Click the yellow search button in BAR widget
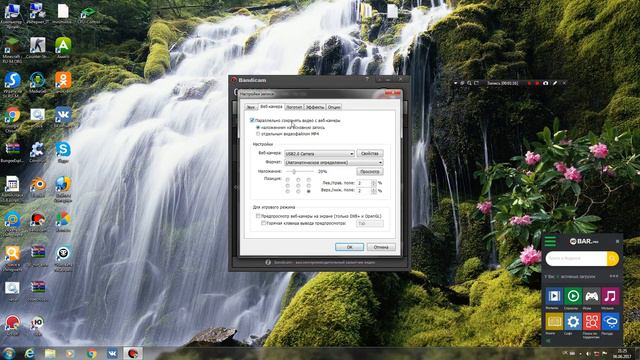Screen dimensions: 640x360 (x=613, y=258)
